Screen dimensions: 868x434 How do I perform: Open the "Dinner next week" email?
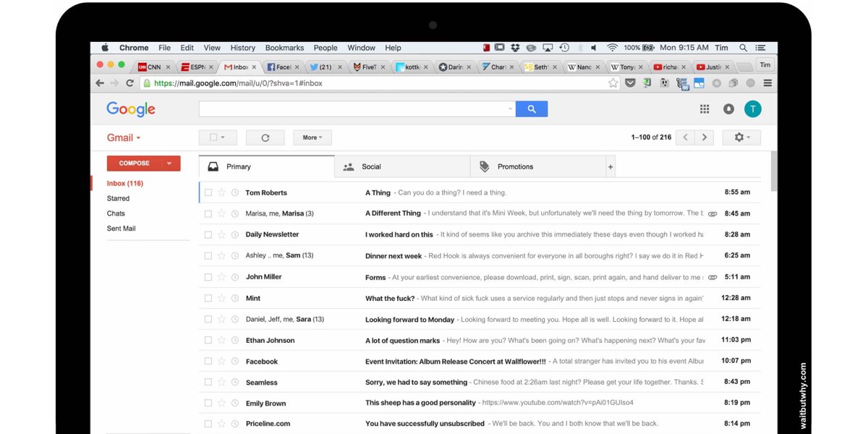pyautogui.click(x=480, y=255)
